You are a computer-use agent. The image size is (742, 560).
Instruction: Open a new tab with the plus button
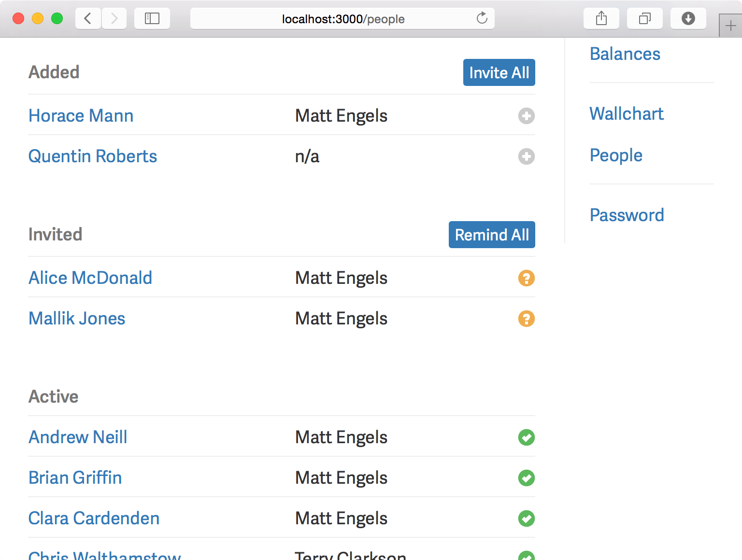(x=731, y=26)
